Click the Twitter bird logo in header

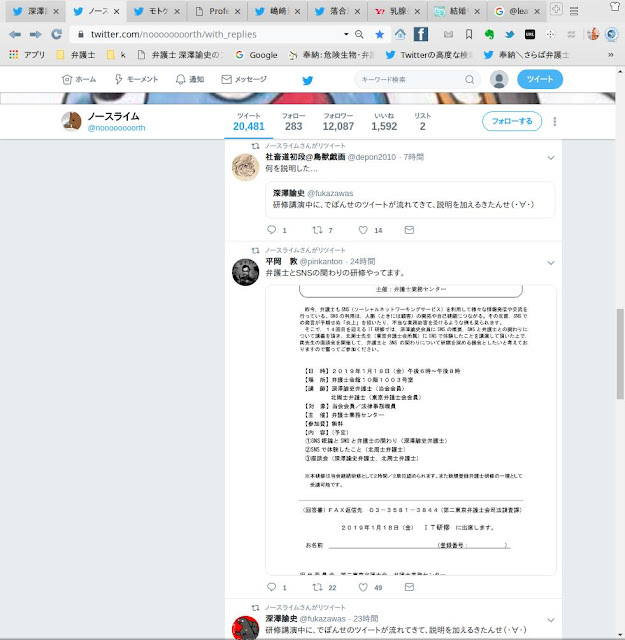tap(308, 80)
